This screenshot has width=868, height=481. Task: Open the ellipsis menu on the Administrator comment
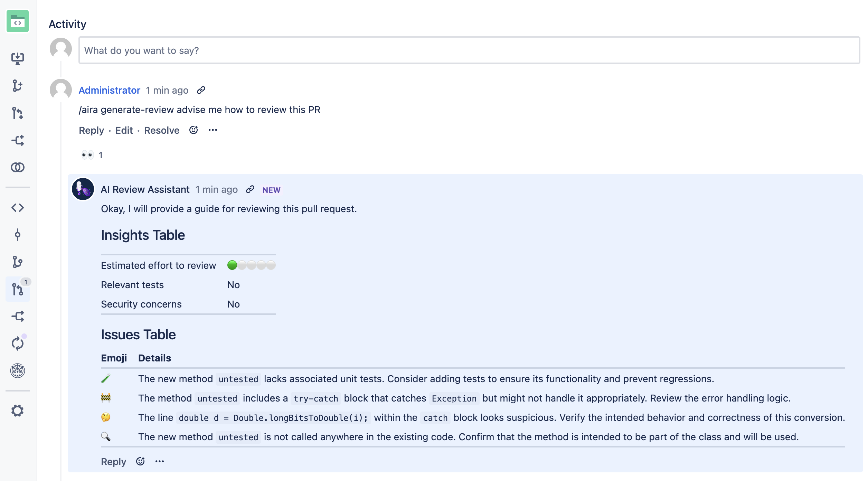tap(213, 130)
